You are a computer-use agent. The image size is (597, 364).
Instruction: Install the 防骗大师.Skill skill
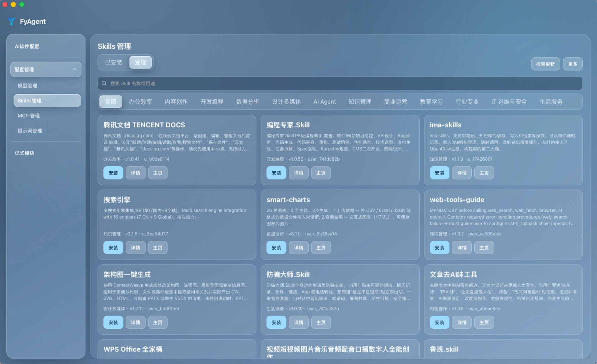click(276, 322)
